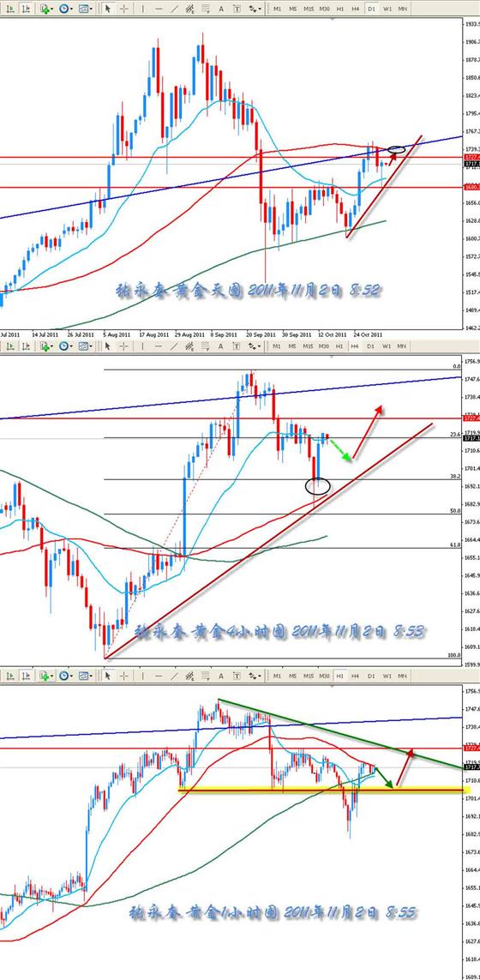Open Periods clock dropdown on 4-hour chart toolbar
Viewport: 480px width, 980px height.
coord(66,346)
